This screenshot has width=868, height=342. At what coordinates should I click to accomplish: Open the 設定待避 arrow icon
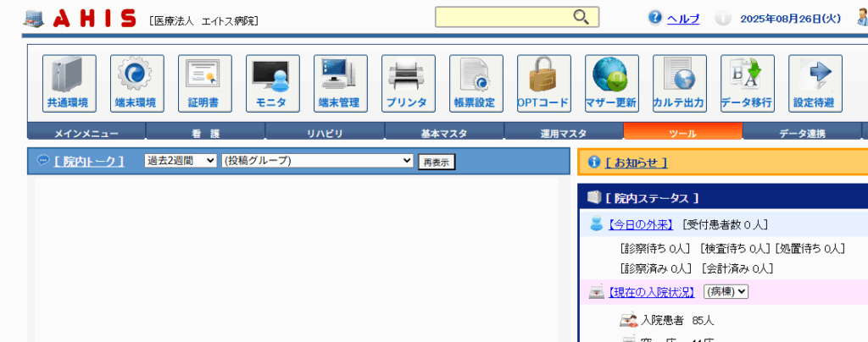click(x=815, y=84)
